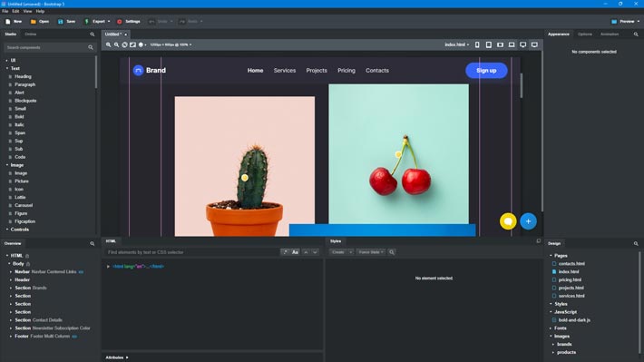Image resolution: width=644 pixels, height=362 pixels.
Task: Open the Help menu
Action: 40,12
